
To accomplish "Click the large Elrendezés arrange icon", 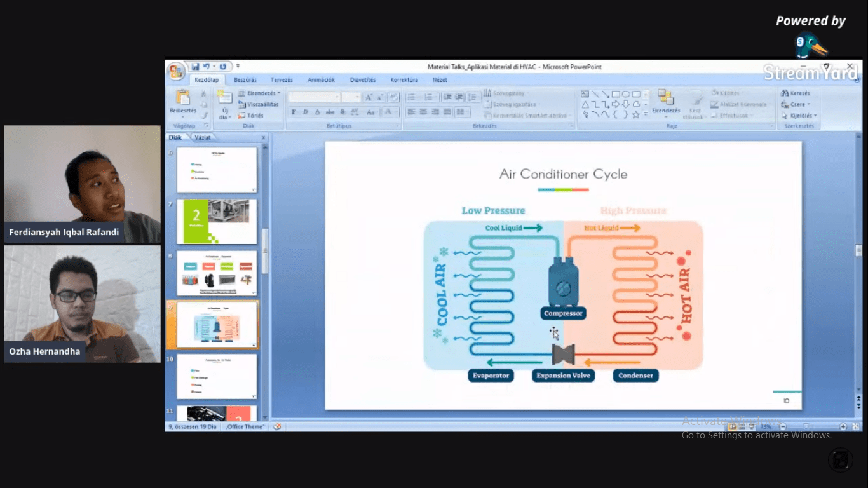I will coord(665,98).
